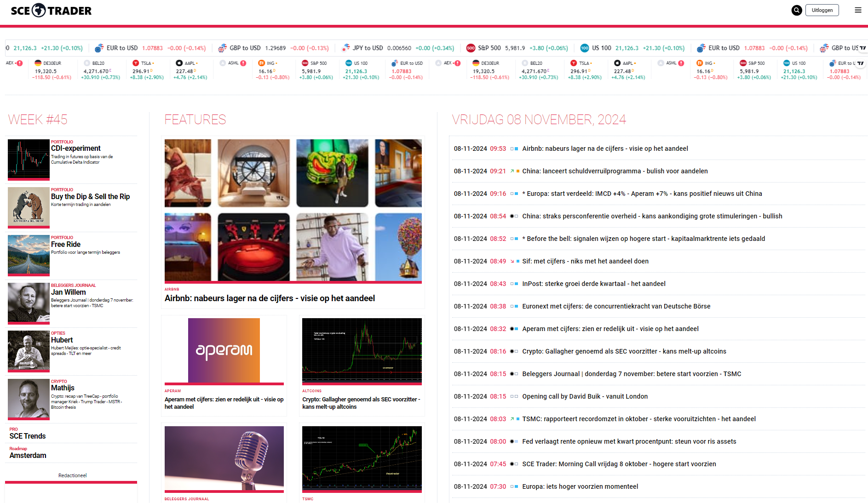Click the blue square marker beside Euronext headline
Image resolution: width=868 pixels, height=503 pixels.
point(517,306)
